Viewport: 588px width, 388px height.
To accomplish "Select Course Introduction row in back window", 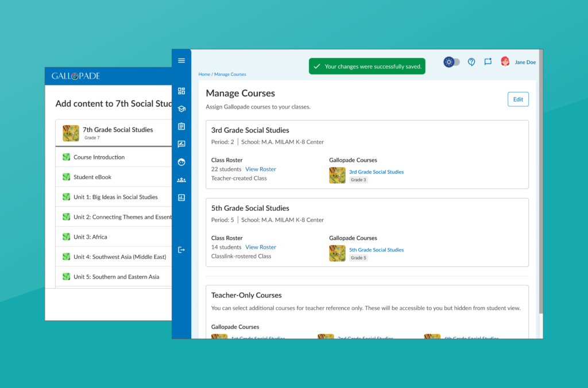I will [114, 157].
